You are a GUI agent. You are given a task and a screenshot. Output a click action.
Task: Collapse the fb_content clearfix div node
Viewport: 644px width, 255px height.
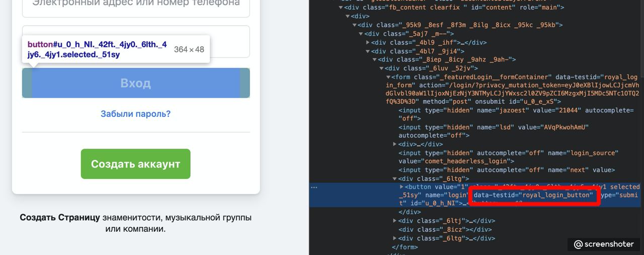[x=341, y=8]
